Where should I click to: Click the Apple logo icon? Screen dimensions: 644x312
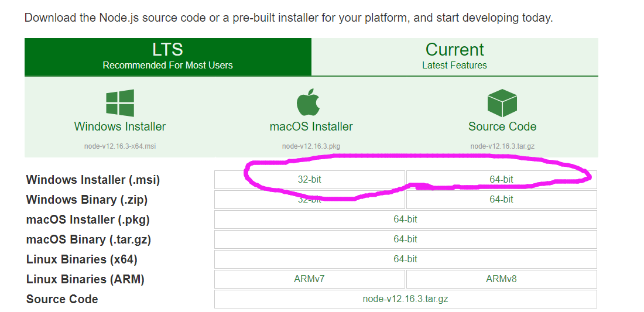(x=309, y=103)
